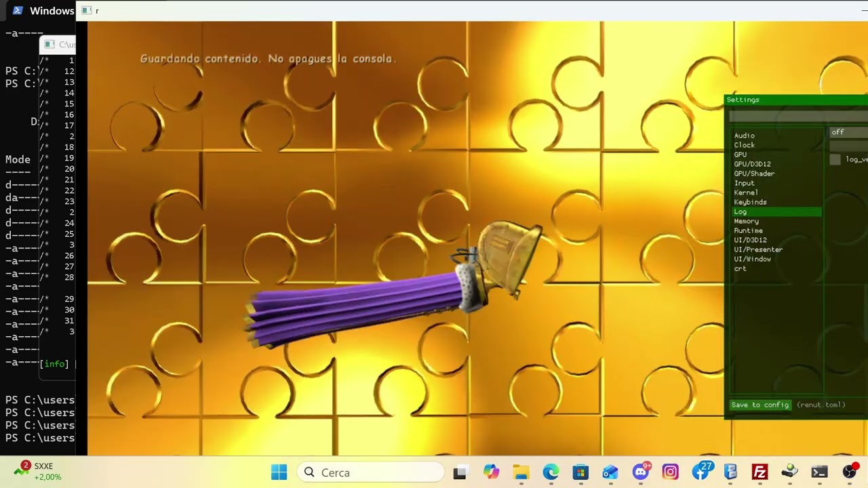Open Microsoft Store from the taskbar
The height and width of the screenshot is (488, 868).
click(580, 472)
